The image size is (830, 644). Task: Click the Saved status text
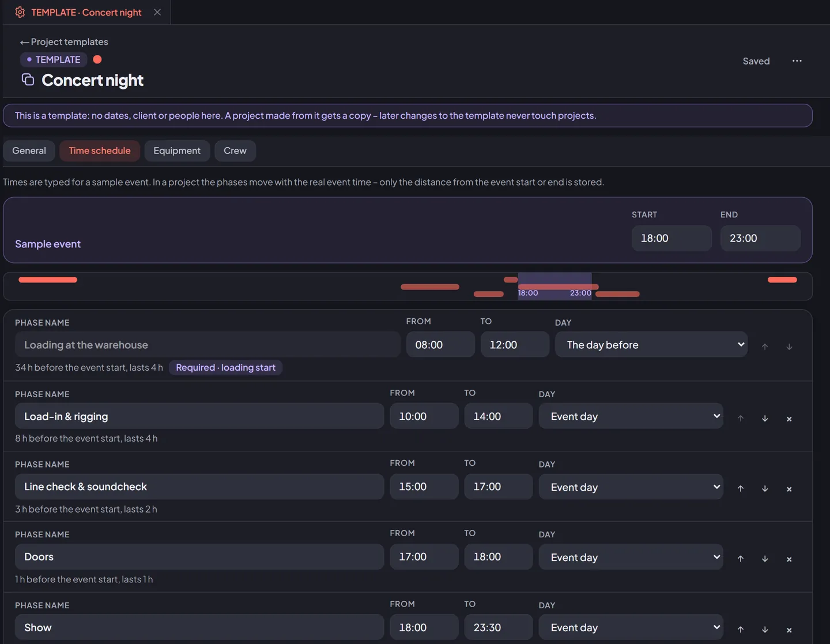pyautogui.click(x=756, y=61)
